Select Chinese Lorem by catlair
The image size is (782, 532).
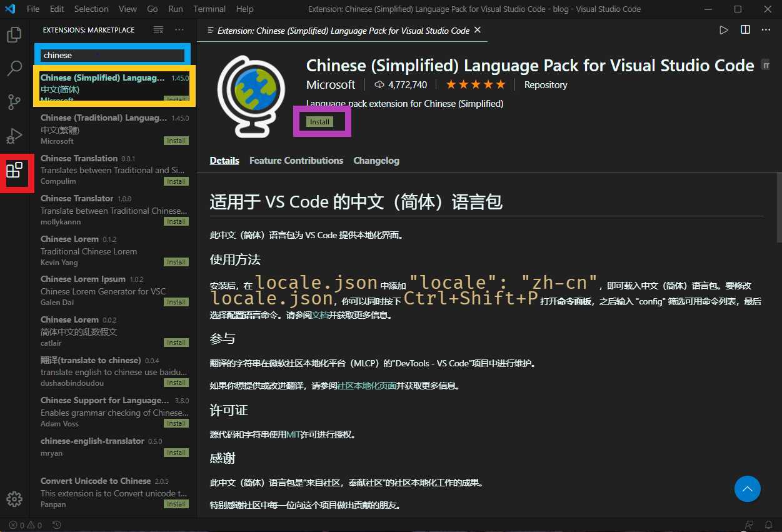pos(114,331)
